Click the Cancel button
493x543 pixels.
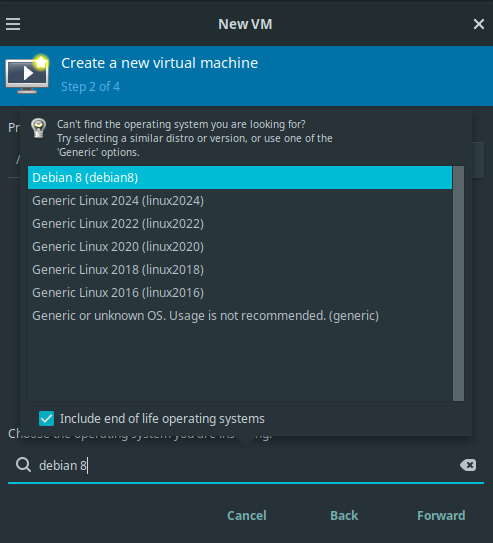click(247, 515)
